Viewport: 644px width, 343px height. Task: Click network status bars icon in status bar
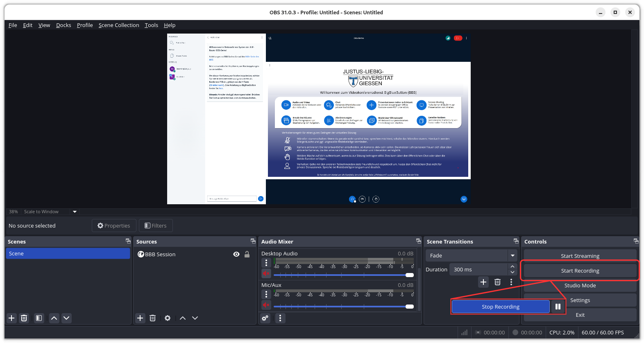465,332
